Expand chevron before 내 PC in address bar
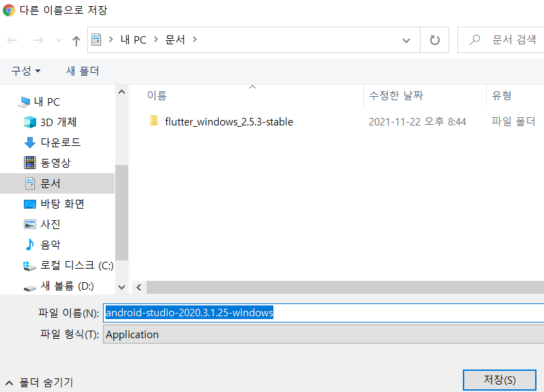The height and width of the screenshot is (392, 544). click(x=110, y=40)
